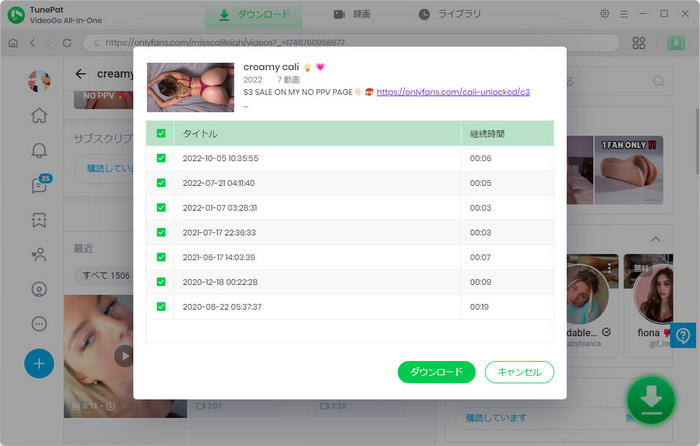Open the download queue film icon
The width and height of the screenshot is (700, 446).
[676, 43]
